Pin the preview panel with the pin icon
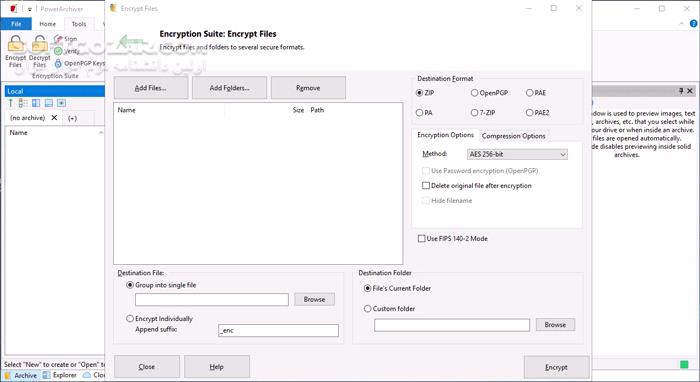The height and width of the screenshot is (382, 700). click(681, 91)
